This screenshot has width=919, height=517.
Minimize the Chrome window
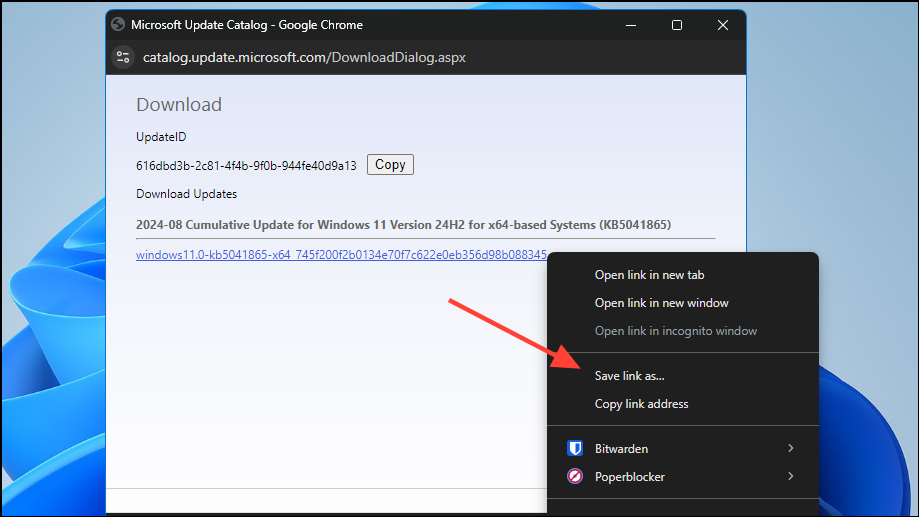(x=631, y=25)
